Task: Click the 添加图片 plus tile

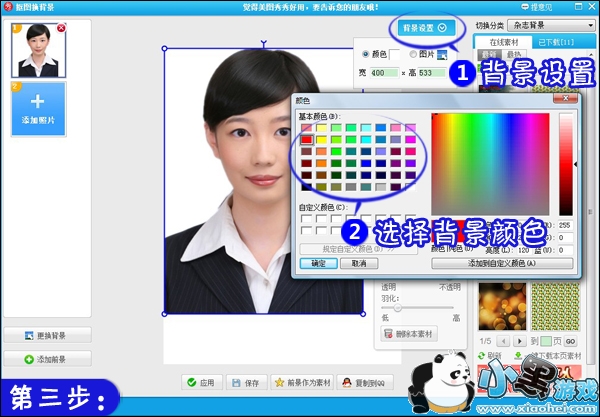Action: 37,108
